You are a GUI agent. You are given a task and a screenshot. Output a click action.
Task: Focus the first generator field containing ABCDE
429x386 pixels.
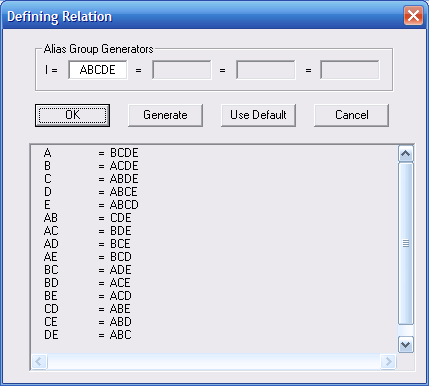pos(98,70)
